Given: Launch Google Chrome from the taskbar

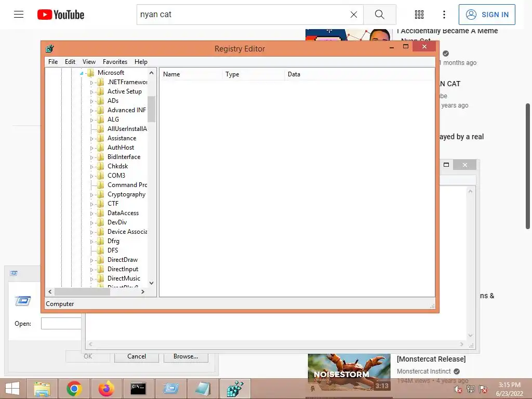Looking at the screenshot, I should coord(74,389).
